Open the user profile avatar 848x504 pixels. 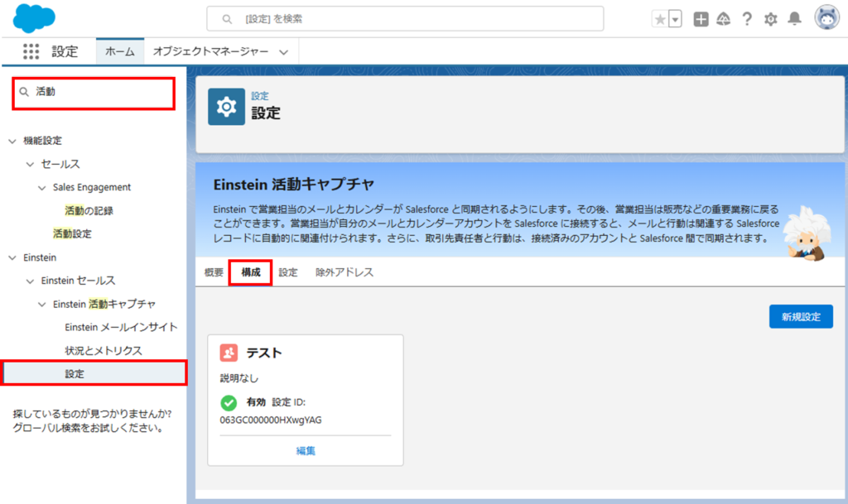coord(827,18)
